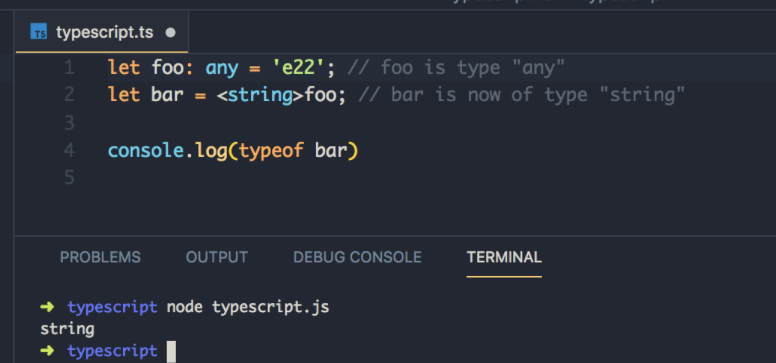The width and height of the screenshot is (776, 363).
Task: Click line number 1 in the gutter
Action: pyautogui.click(x=69, y=67)
